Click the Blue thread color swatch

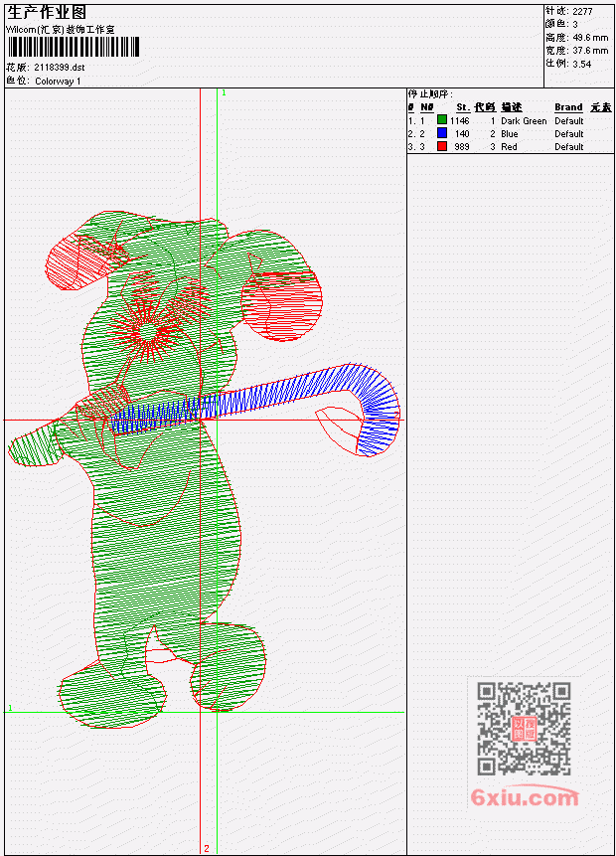click(442, 133)
